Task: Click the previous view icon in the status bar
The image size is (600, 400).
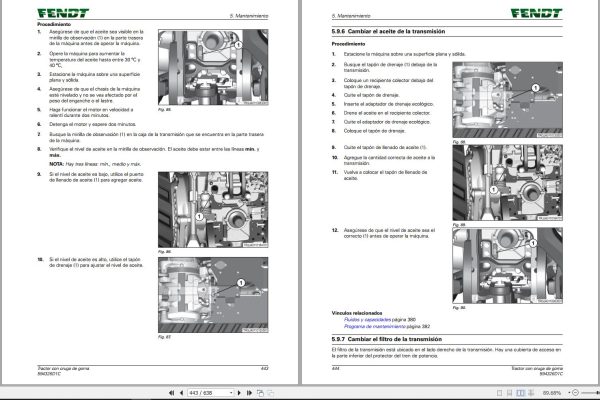Action: 261,393
